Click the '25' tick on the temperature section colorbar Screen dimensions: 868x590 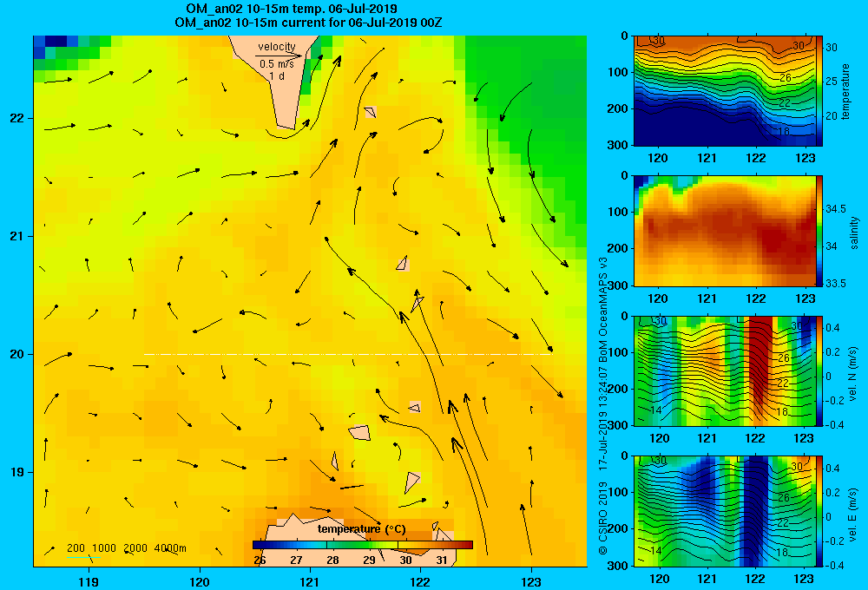point(832,82)
